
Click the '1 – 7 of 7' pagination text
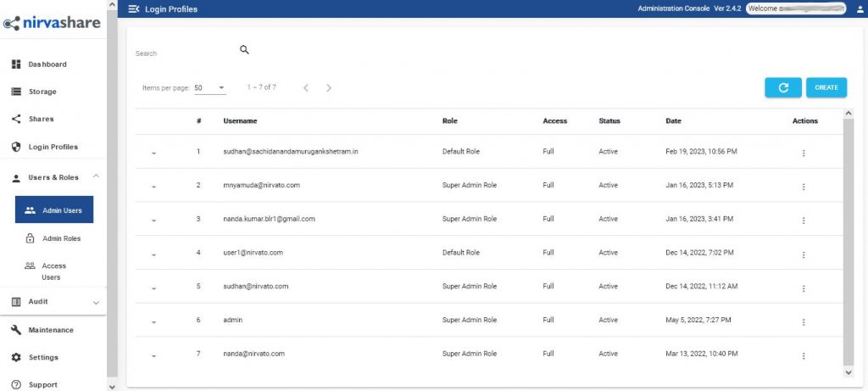point(261,87)
